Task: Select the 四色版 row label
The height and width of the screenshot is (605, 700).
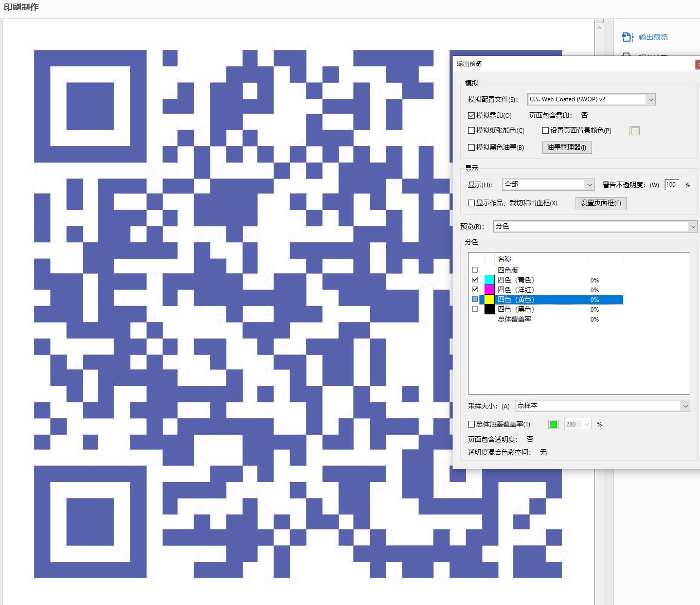Action: [x=508, y=270]
